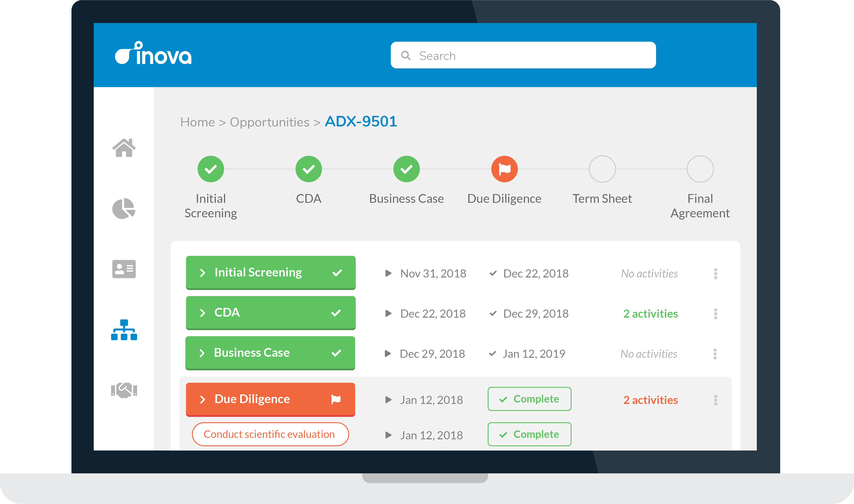Open the green 2 activities link for CDA

coord(650,313)
